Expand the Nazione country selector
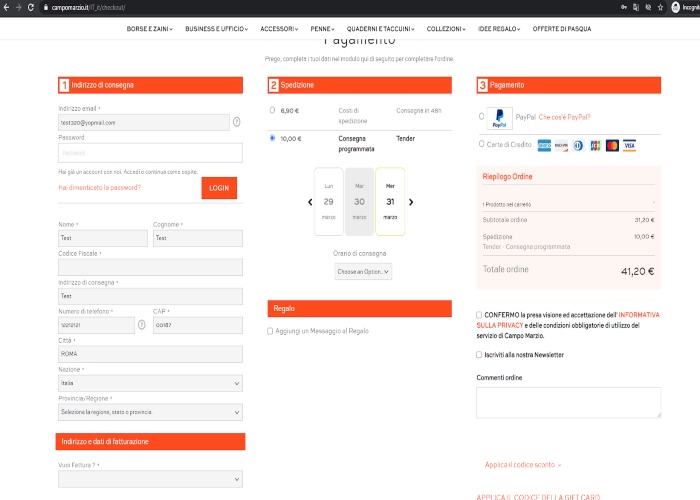Screen dimensions: 700x500 click(x=150, y=383)
